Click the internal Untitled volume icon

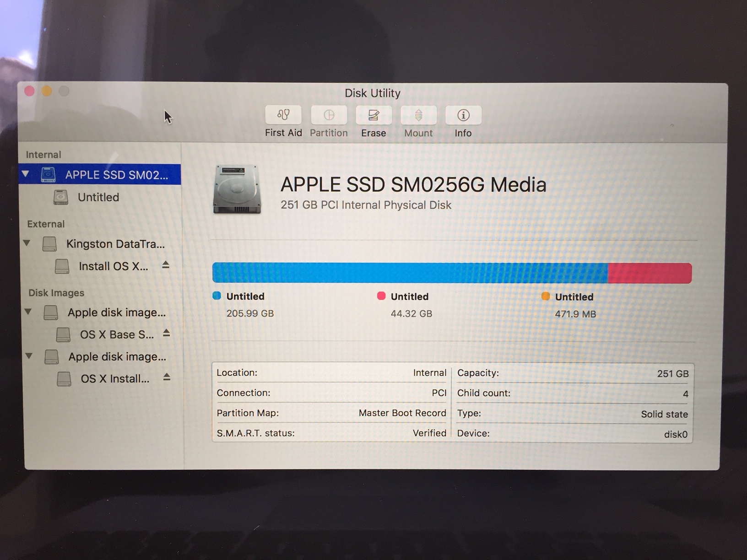coord(61,197)
